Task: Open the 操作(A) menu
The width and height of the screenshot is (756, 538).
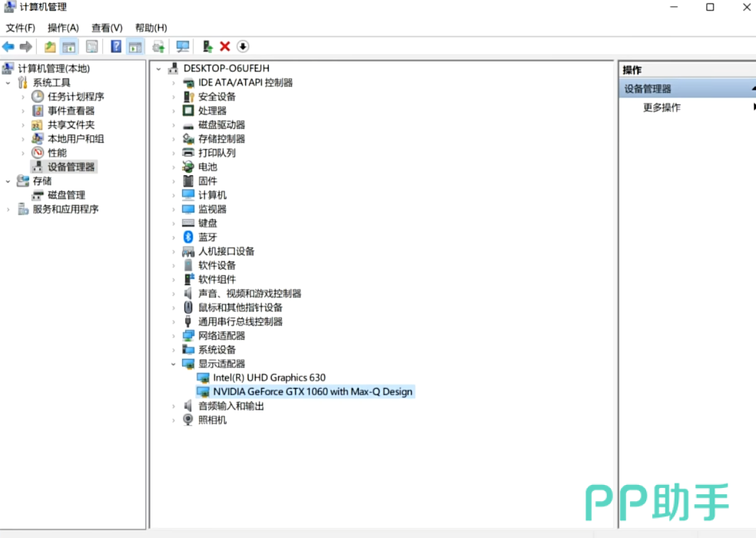Action: point(63,28)
